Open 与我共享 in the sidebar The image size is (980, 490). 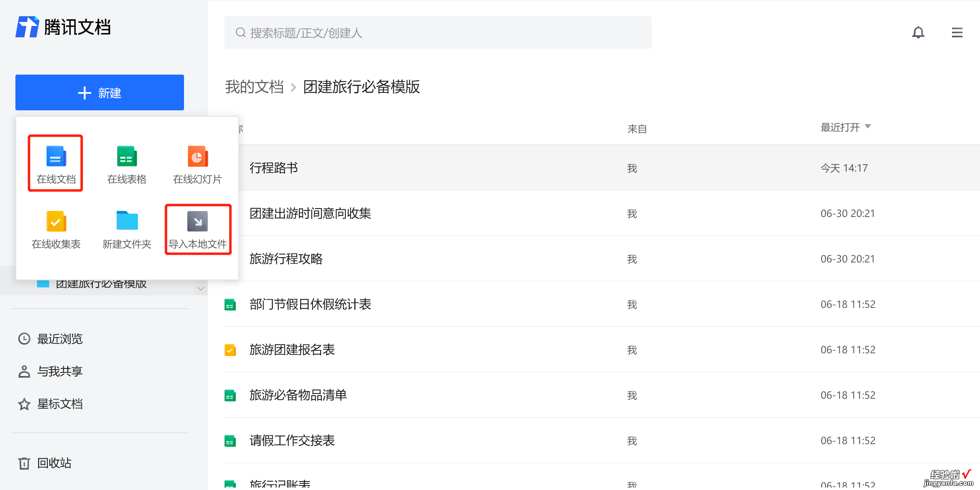[x=60, y=371]
